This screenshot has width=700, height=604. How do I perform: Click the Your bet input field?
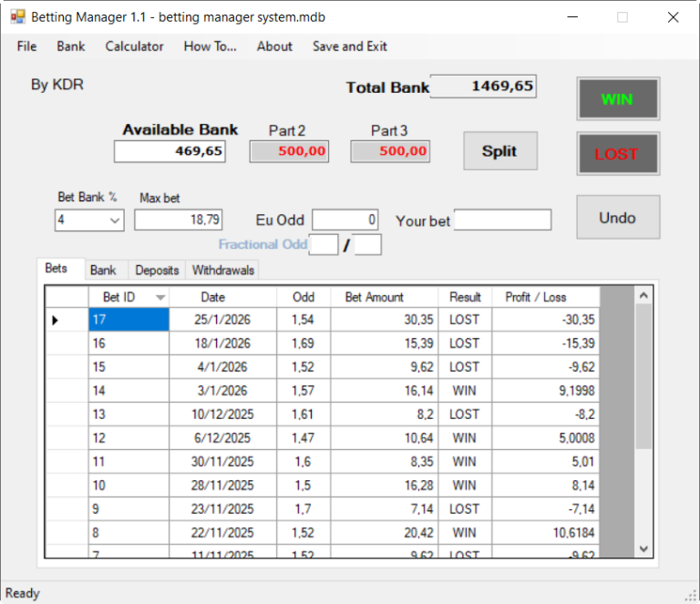pos(502,220)
